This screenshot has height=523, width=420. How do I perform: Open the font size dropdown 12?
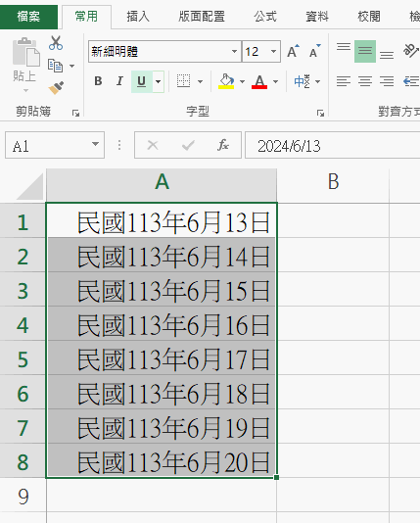(273, 51)
